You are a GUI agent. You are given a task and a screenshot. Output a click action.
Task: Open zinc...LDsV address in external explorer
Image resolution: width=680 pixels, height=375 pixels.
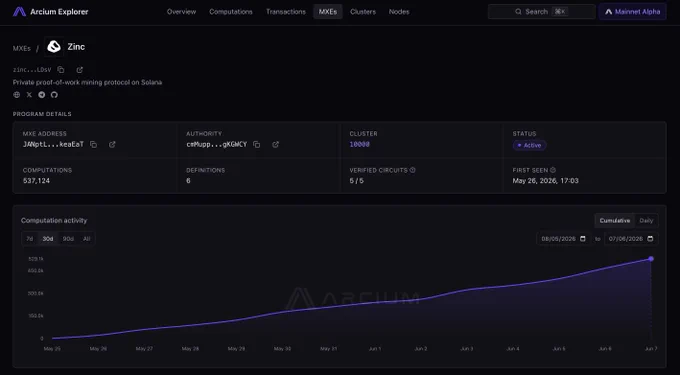click(79, 70)
